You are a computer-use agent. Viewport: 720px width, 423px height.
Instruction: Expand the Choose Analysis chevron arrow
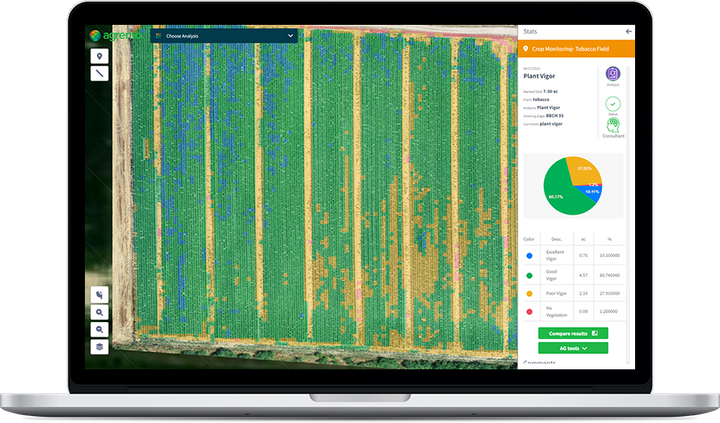point(290,36)
